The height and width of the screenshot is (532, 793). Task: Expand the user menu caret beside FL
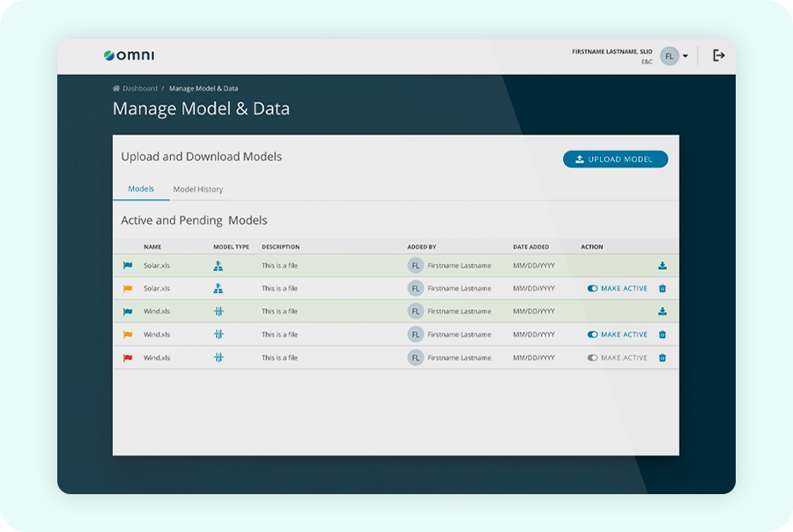pos(686,56)
